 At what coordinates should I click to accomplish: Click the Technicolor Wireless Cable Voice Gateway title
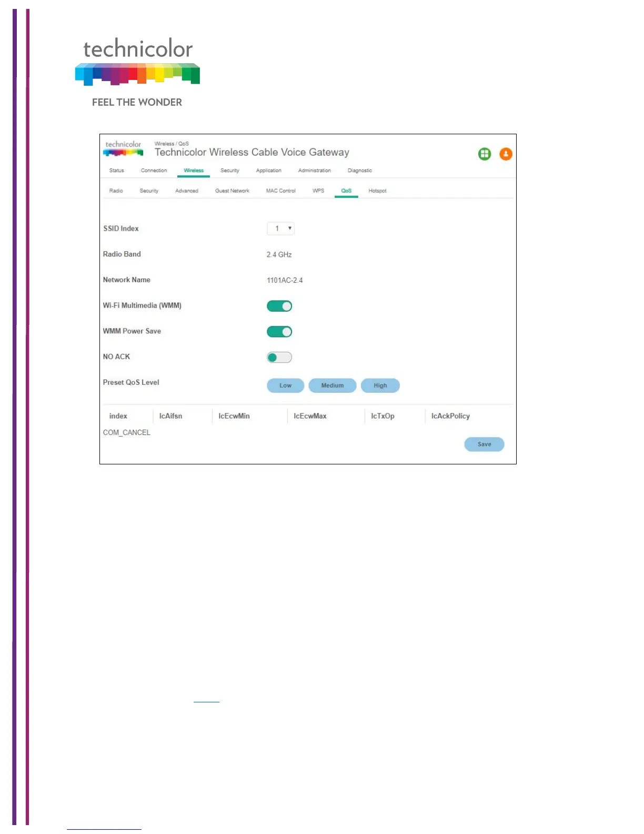[252, 152]
